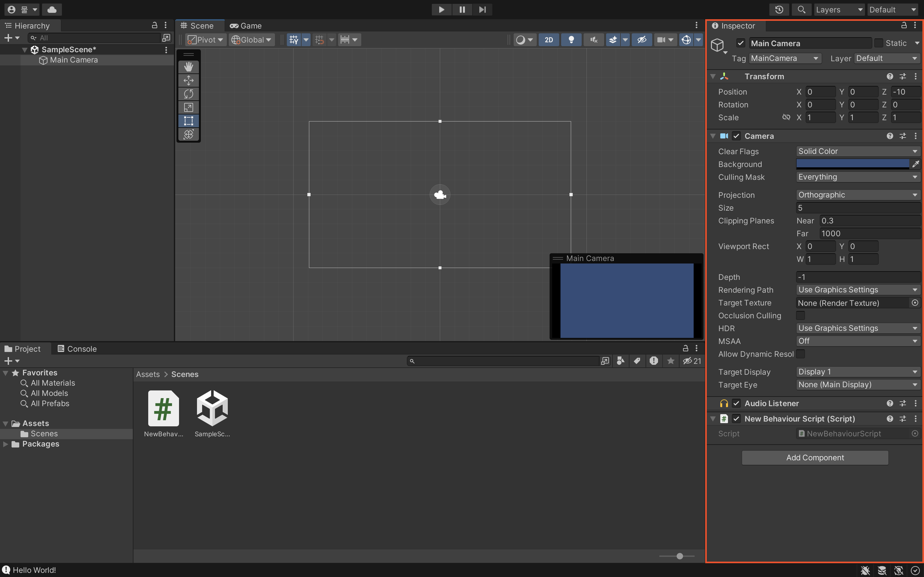Toggle Occlusion Culling checkbox
Image resolution: width=924 pixels, height=577 pixels.
800,316
